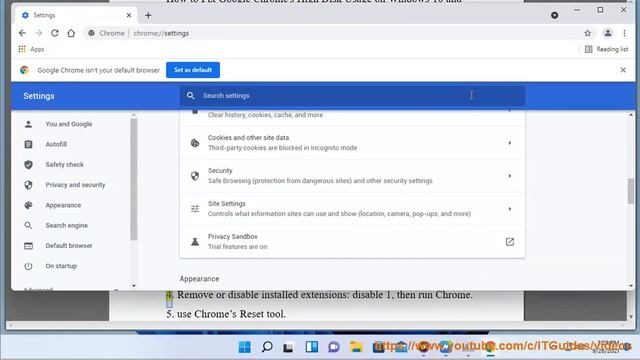Minimize the Chrome window
This screenshot has width=640, height=360.
577,10
